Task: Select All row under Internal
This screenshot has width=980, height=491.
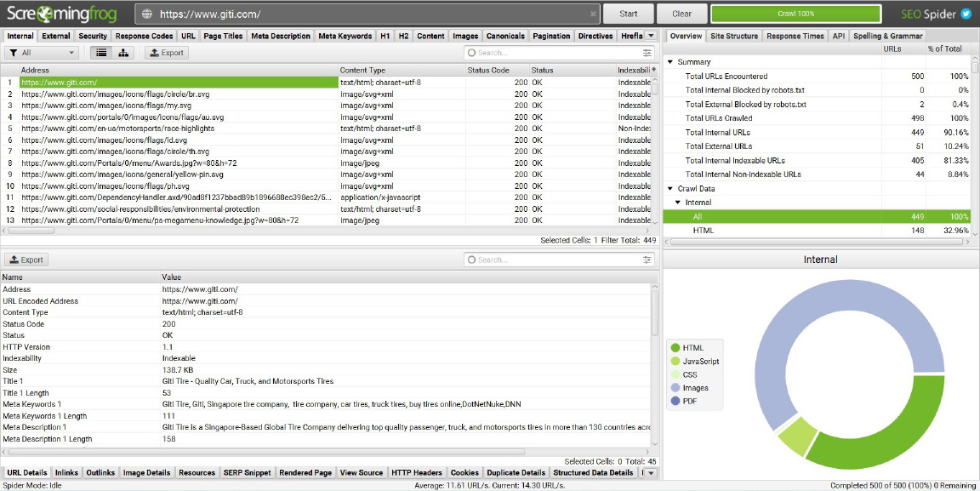Action: tap(817, 216)
